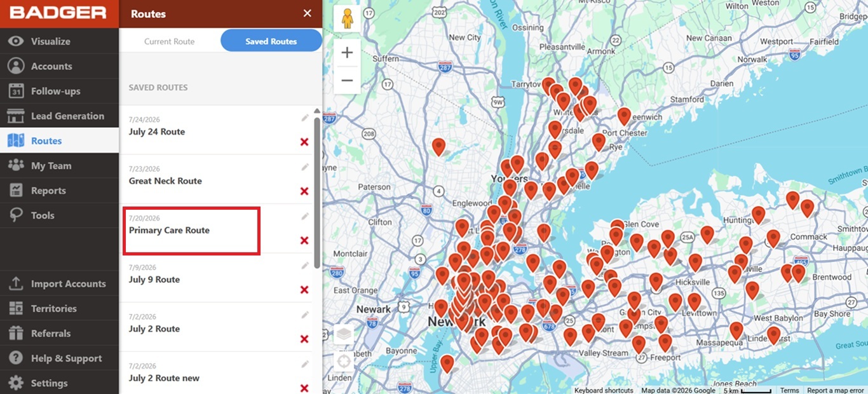
Task: Click the Street View pegman icon
Action: (x=347, y=20)
